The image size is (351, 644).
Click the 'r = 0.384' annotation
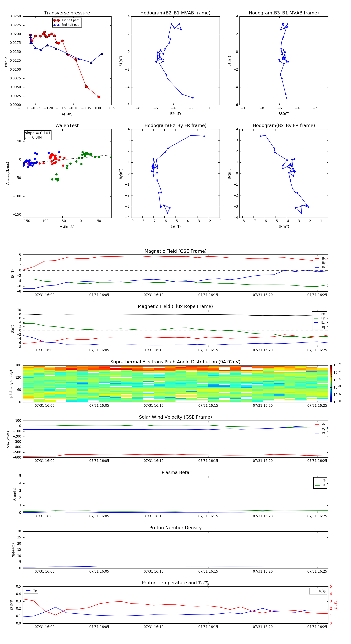(34, 137)
